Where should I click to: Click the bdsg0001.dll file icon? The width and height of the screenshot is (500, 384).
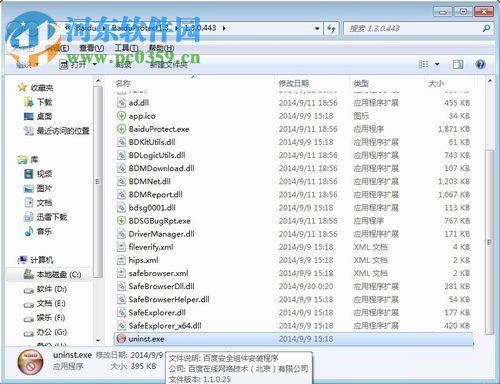coord(121,207)
